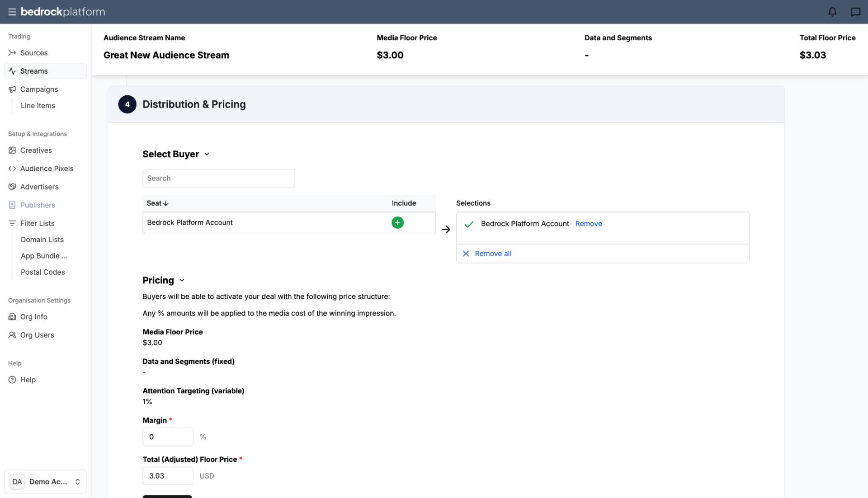Image resolution: width=868 pixels, height=498 pixels.
Task: Open Line Items in sidebar
Action: point(38,106)
